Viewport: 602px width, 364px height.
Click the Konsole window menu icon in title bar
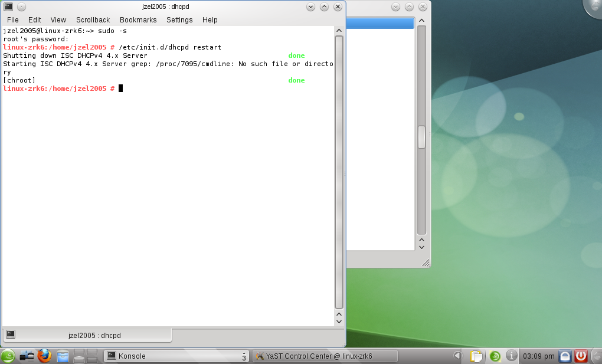pyautogui.click(x=8, y=6)
